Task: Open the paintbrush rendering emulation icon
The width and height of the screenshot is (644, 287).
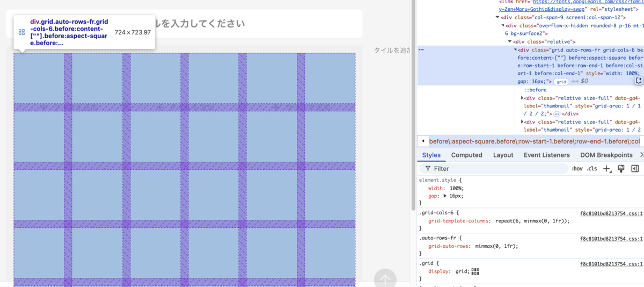Action: tap(621, 169)
